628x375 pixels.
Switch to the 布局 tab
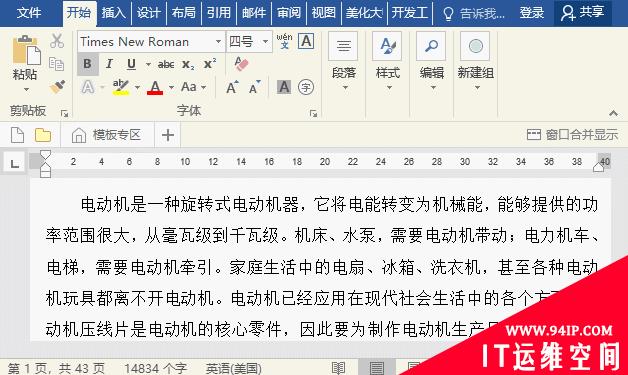point(183,13)
